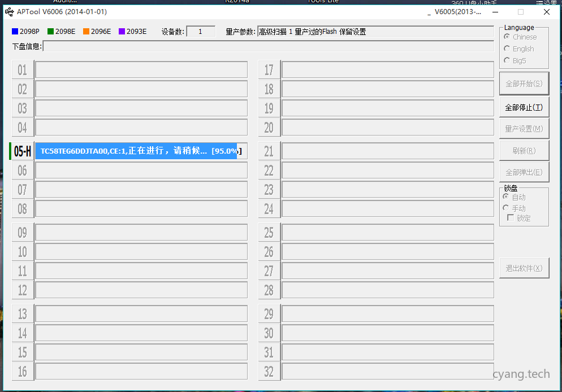The height and width of the screenshot is (392, 562).
Task: Click the empty status slot for port 07
Action: (141, 189)
